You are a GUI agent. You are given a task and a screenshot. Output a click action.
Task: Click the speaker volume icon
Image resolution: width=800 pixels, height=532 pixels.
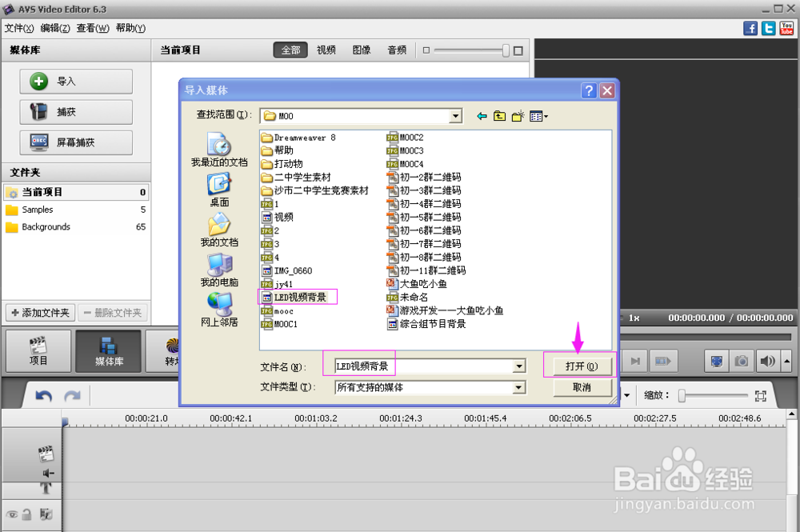point(766,361)
